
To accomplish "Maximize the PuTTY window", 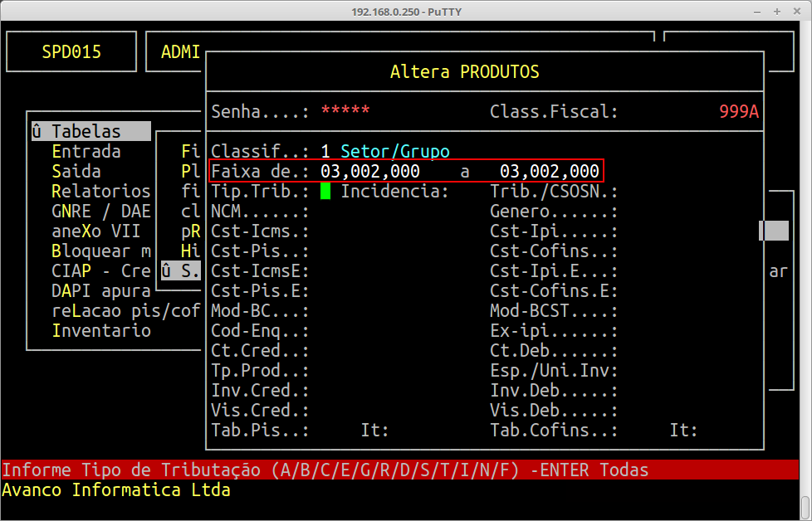I will coord(777,12).
